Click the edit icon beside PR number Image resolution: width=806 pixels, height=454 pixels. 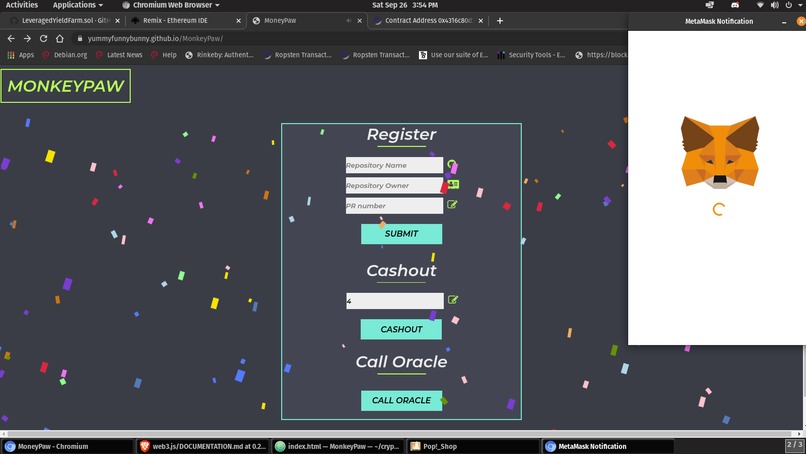452,205
